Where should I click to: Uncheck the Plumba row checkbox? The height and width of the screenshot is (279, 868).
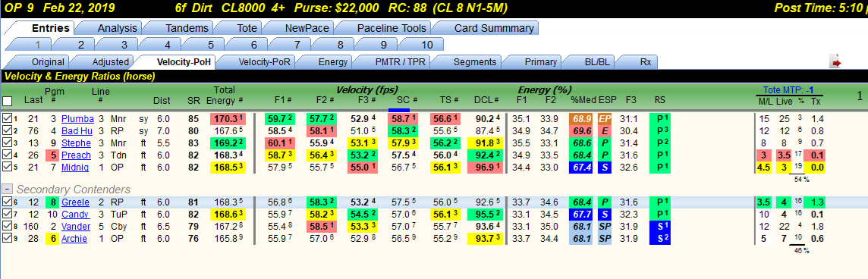(7, 118)
